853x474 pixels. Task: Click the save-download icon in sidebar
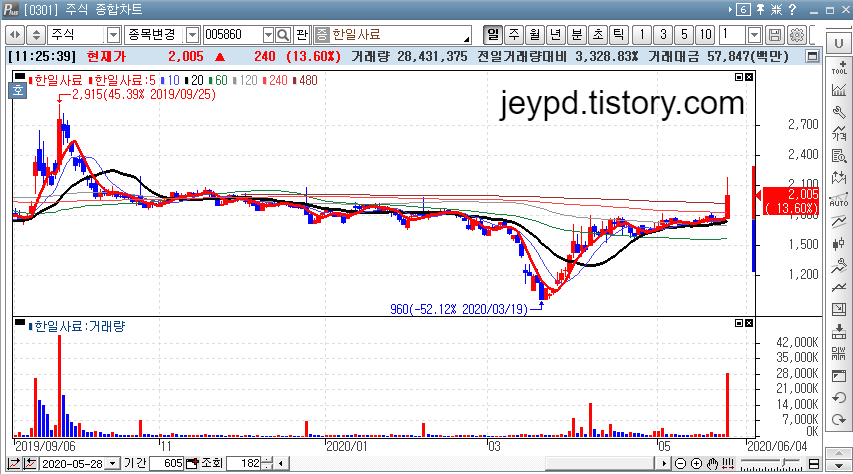pyautogui.click(x=839, y=332)
